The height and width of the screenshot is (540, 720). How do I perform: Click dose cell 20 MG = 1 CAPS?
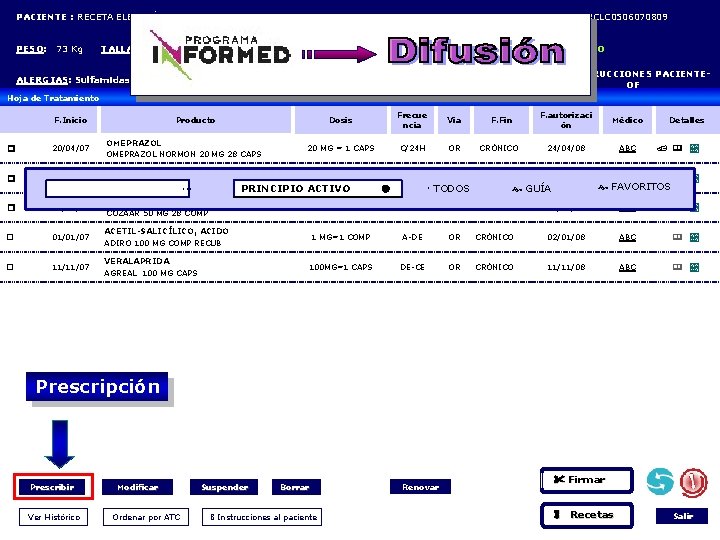click(x=341, y=148)
